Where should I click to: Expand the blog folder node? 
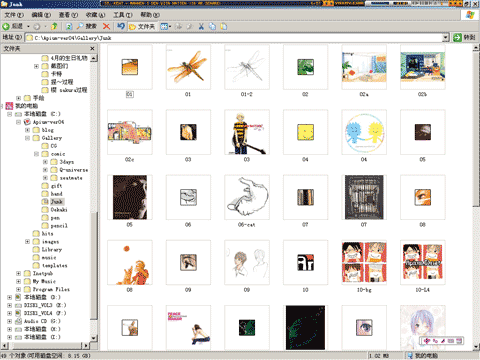28,130
